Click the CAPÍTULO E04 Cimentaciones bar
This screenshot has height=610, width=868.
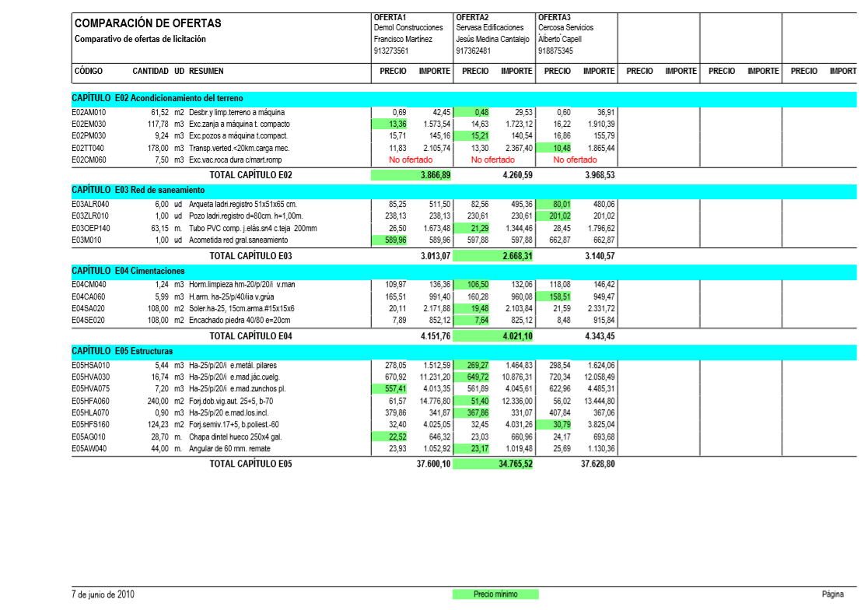pyautogui.click(x=128, y=271)
